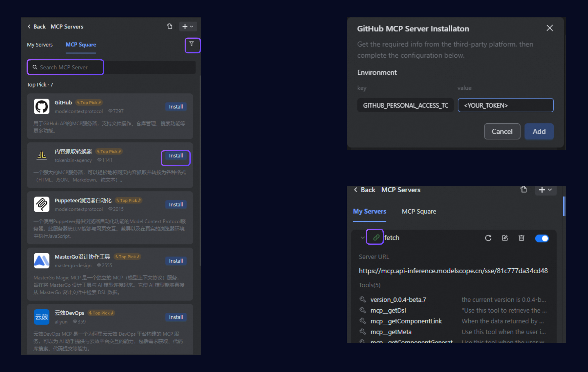
Task: Install the Puppeteer browser automation server
Action: [x=176, y=205]
